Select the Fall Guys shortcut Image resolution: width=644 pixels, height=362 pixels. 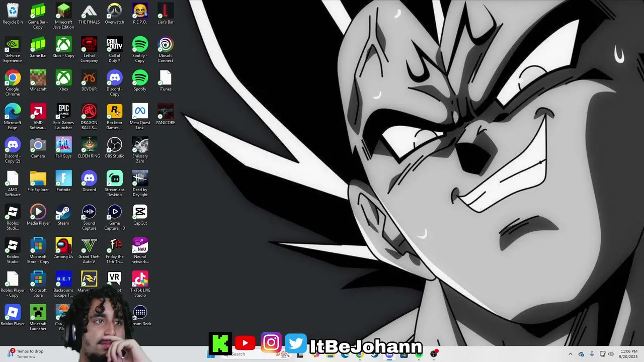(63, 147)
